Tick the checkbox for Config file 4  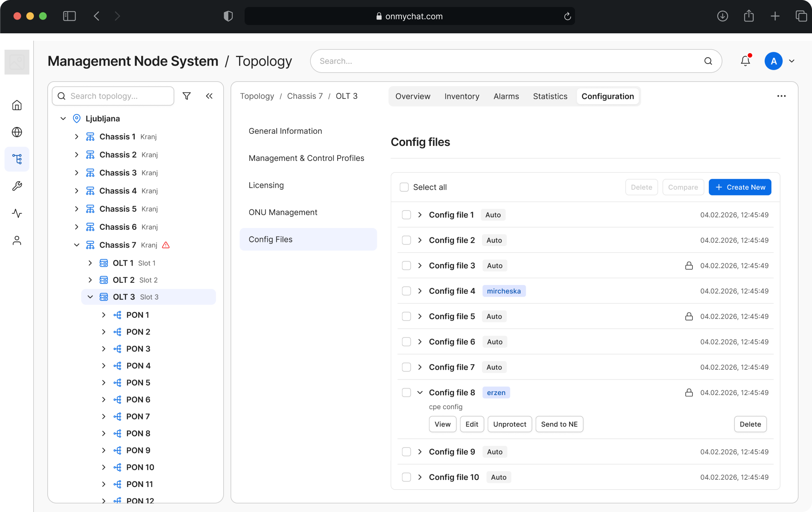(406, 291)
